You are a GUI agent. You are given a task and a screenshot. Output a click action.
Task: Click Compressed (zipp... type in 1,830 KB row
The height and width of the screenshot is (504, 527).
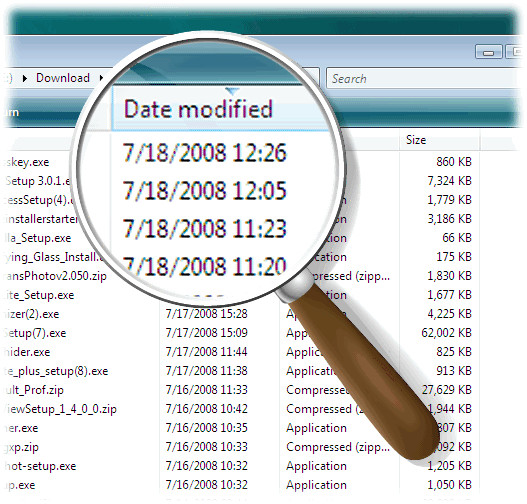click(353, 276)
